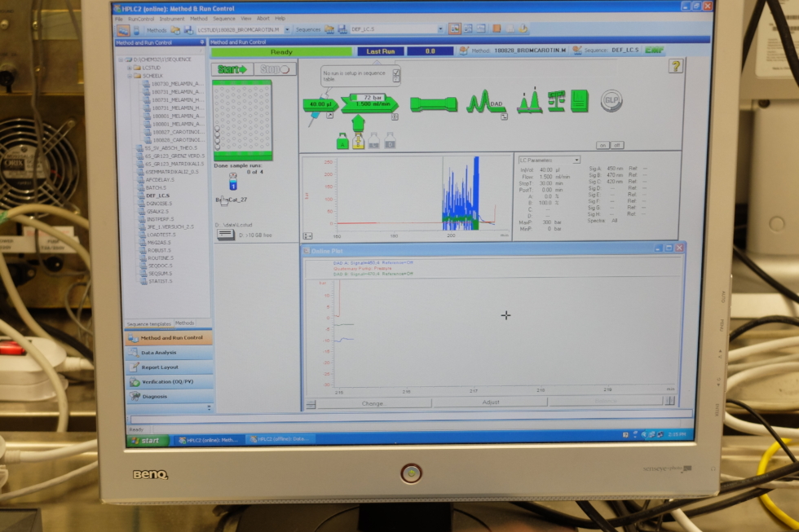Select sequence DEF_LC.S in the tree
Screen dimensions: 799x532
pyautogui.click(x=157, y=196)
